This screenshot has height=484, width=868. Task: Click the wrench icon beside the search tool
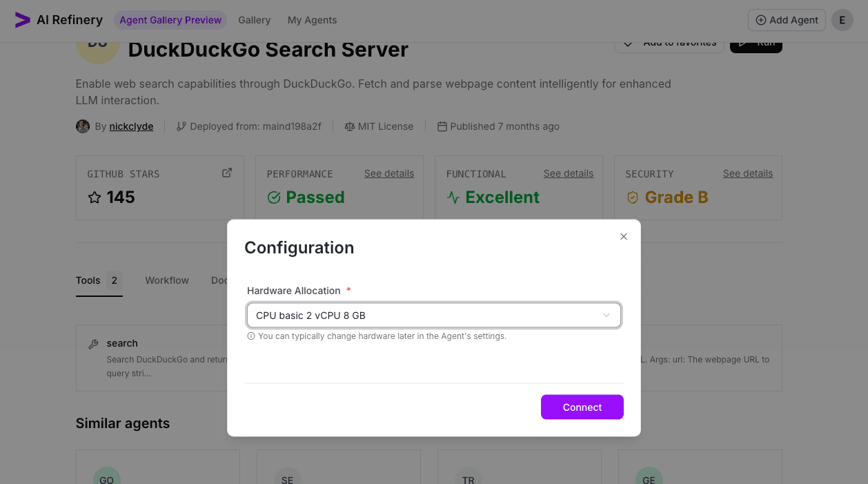pyautogui.click(x=92, y=342)
